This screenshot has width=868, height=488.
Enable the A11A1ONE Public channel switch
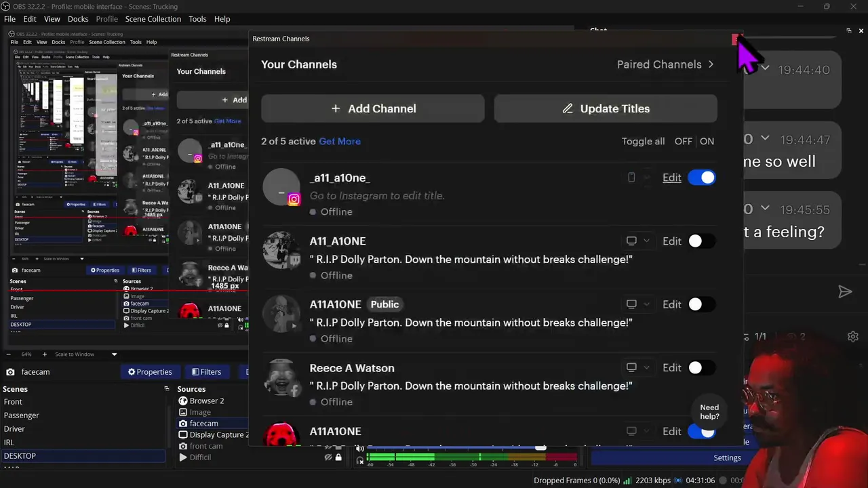pyautogui.click(x=701, y=304)
